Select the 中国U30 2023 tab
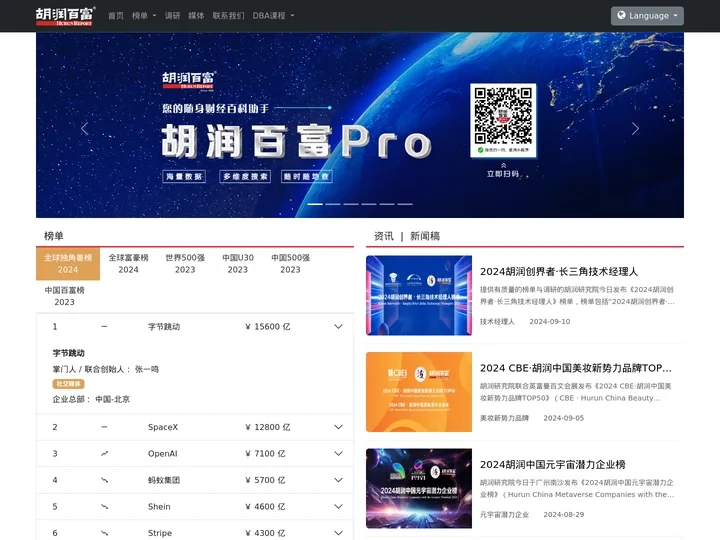 [x=238, y=264]
